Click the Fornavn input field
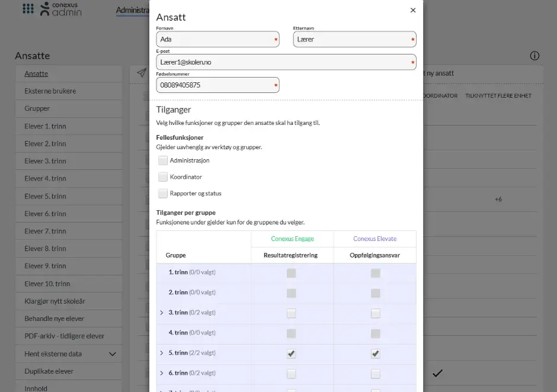The image size is (557, 392). click(217, 39)
